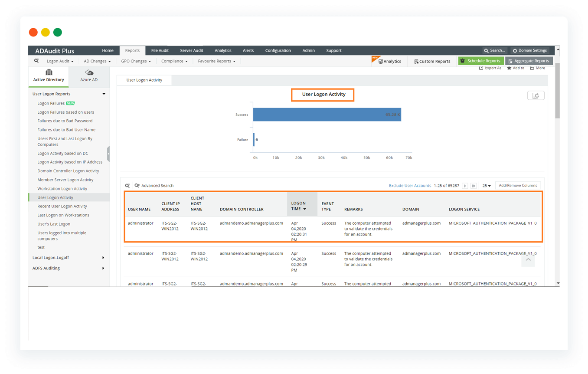Open the File Audit menu
Viewport: 588px width, 374px height.
tap(160, 50)
